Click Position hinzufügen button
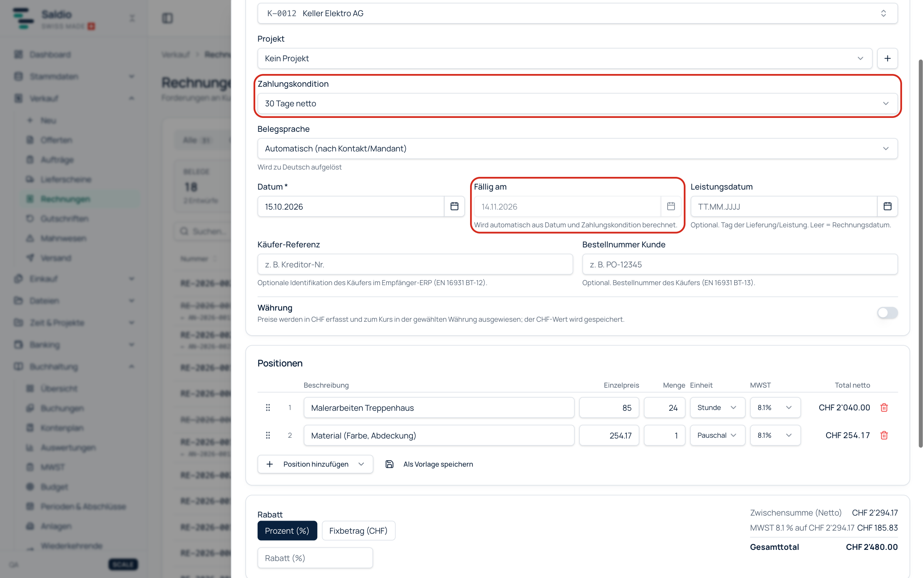Screen dimensions: 924x578 click(315, 464)
